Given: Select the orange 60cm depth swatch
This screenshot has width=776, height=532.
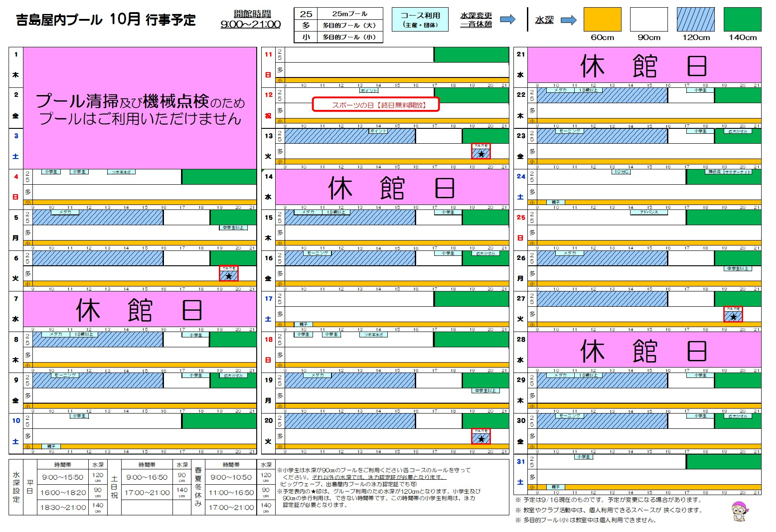Looking at the screenshot, I should click(602, 19).
